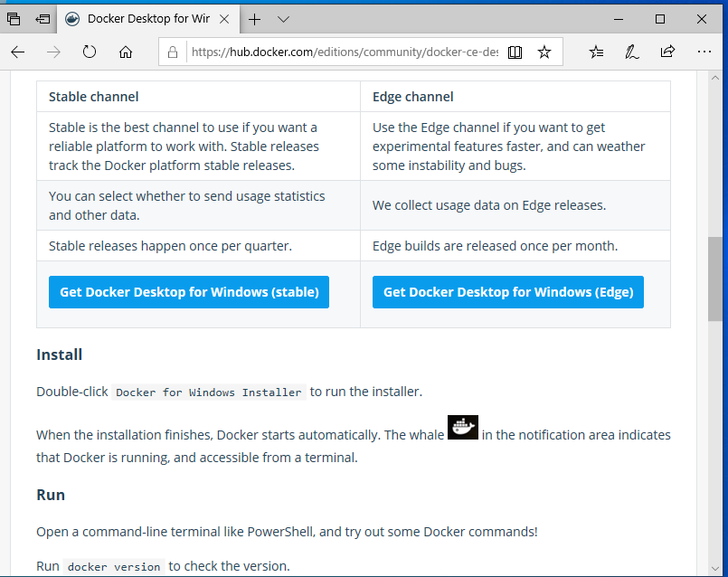Click 'You can select whether to send usage statistics'
This screenshot has height=577, width=728.
pyautogui.click(x=186, y=196)
